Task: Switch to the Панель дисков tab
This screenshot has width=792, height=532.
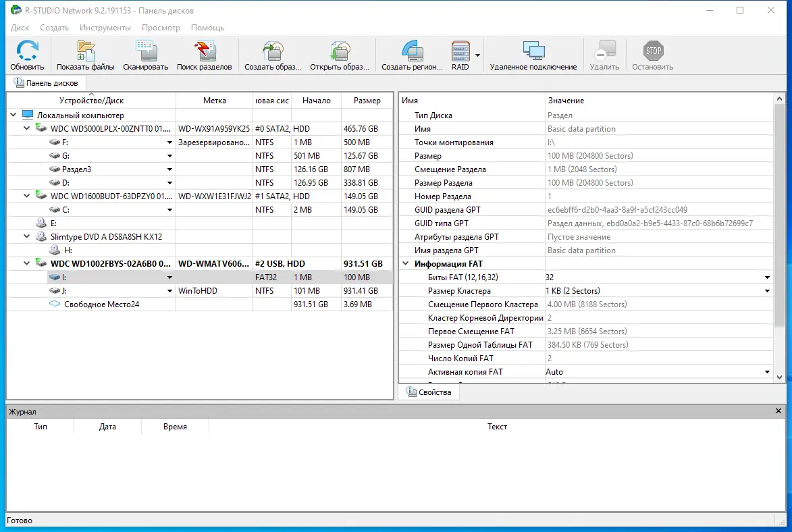Action: point(47,82)
